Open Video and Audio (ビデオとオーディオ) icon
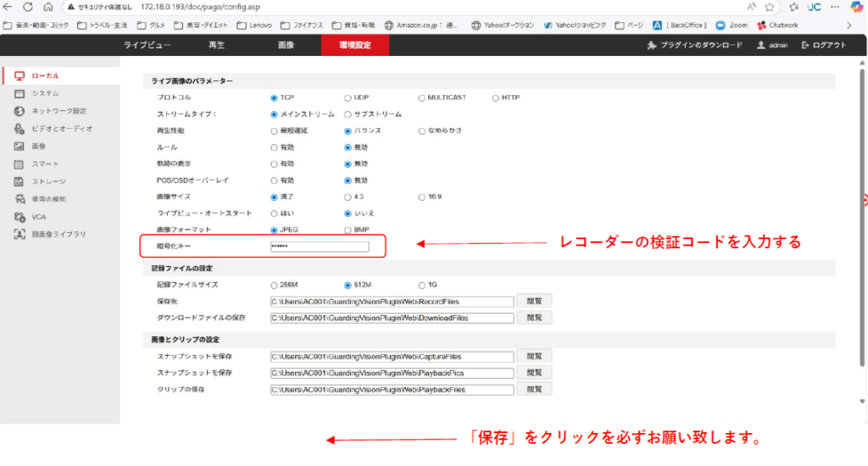The height and width of the screenshot is (466, 868). coord(19,129)
